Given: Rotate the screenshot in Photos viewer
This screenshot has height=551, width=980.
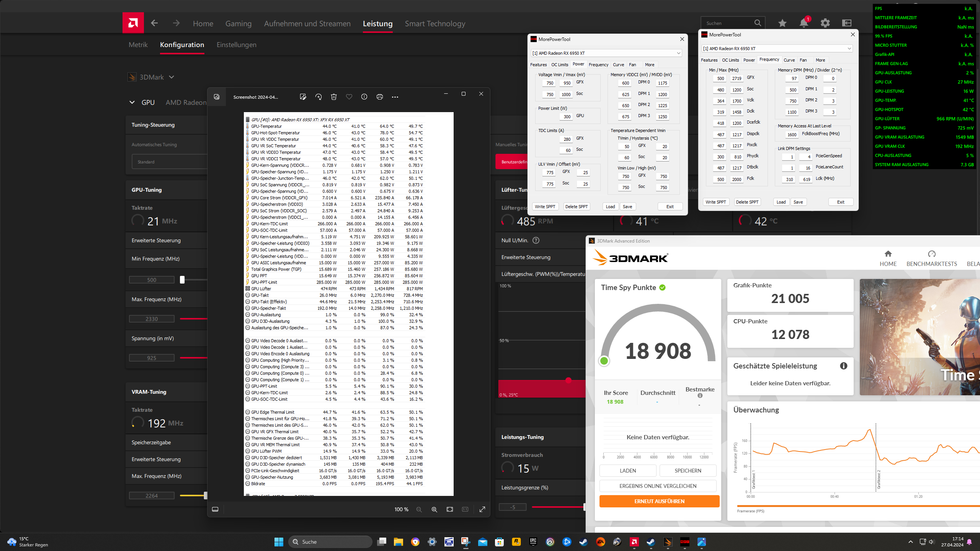Looking at the screenshot, I should 318,97.
